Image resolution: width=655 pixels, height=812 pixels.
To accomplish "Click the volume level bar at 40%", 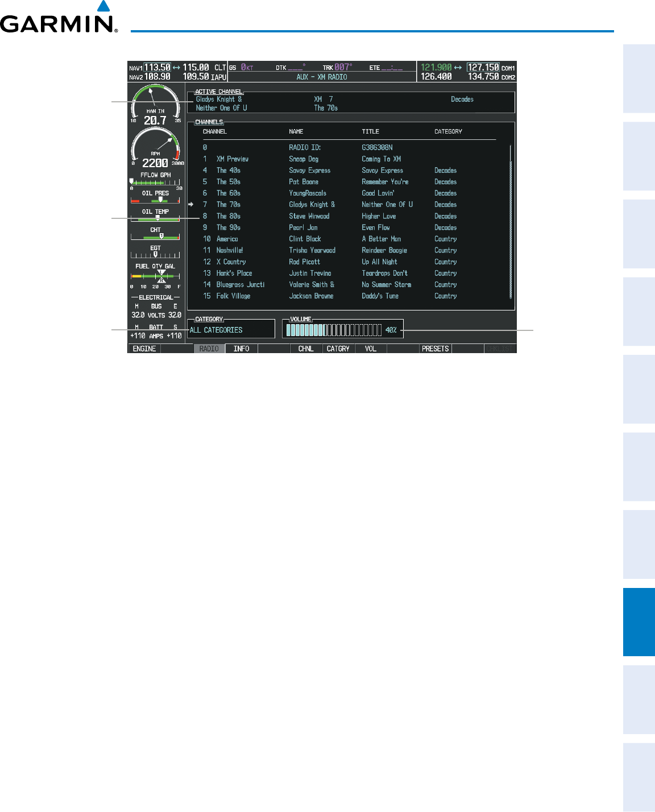I will (x=334, y=330).
